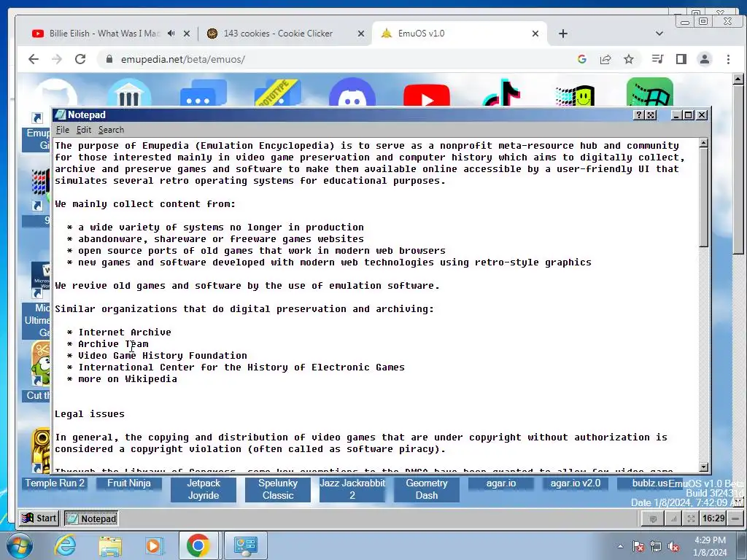Open the blue chat bubbles desktop icon

click(x=204, y=93)
